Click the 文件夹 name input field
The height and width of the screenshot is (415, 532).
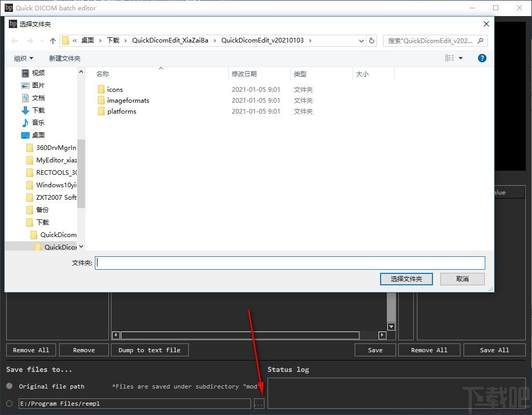coord(290,263)
